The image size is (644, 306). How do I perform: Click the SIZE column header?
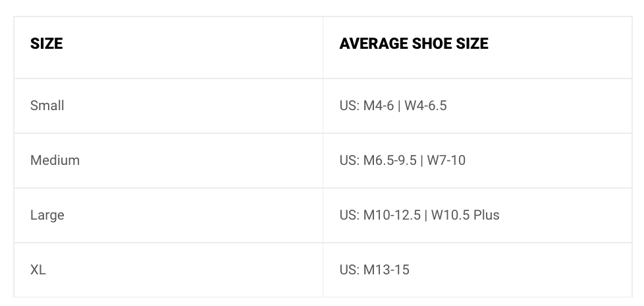click(46, 44)
